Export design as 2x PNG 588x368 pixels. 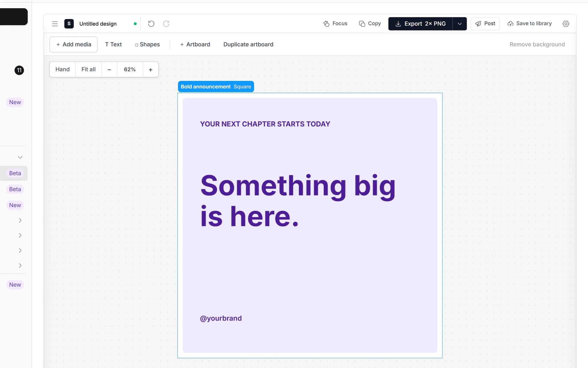point(420,24)
